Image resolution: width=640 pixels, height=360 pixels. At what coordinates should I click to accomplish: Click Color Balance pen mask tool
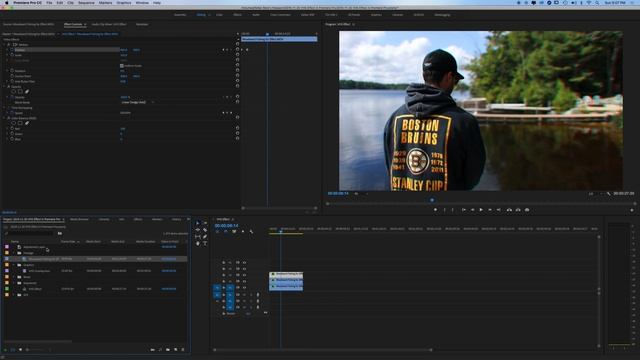point(27,123)
